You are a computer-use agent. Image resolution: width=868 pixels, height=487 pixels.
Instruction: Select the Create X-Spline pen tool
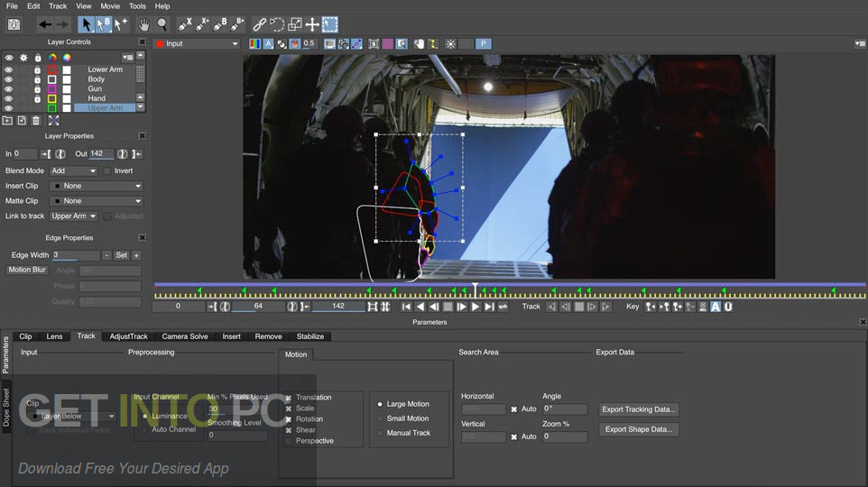185,24
